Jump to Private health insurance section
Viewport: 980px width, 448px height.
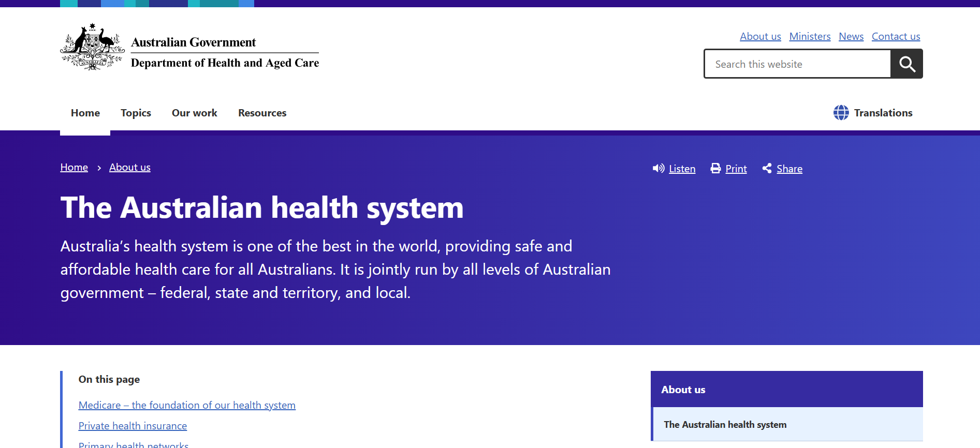click(x=133, y=426)
